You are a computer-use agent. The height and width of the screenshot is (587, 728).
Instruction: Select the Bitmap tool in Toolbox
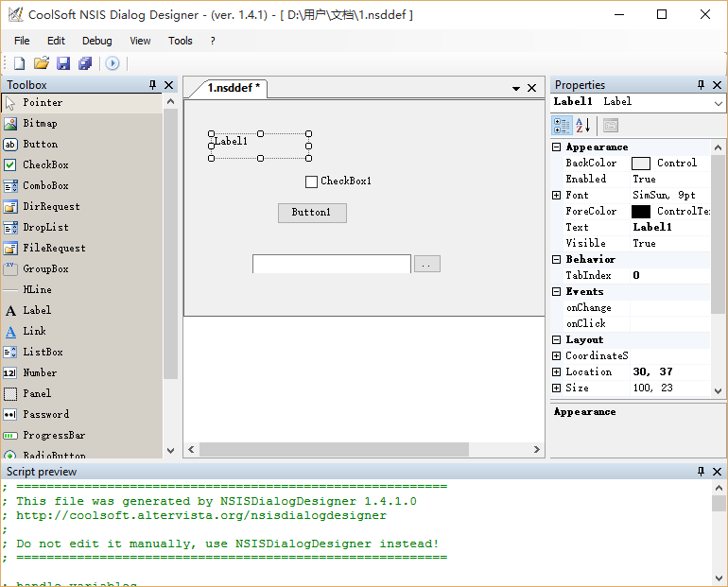pos(40,123)
